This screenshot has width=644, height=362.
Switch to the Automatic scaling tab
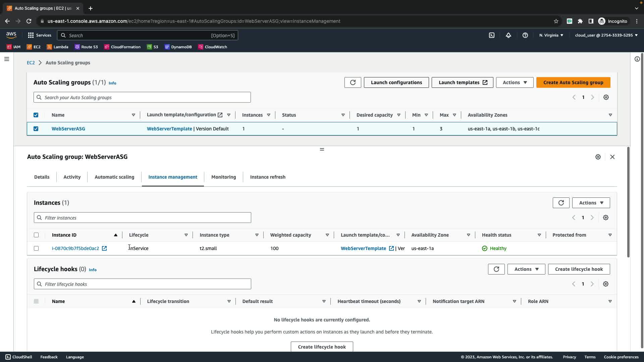[x=114, y=177]
